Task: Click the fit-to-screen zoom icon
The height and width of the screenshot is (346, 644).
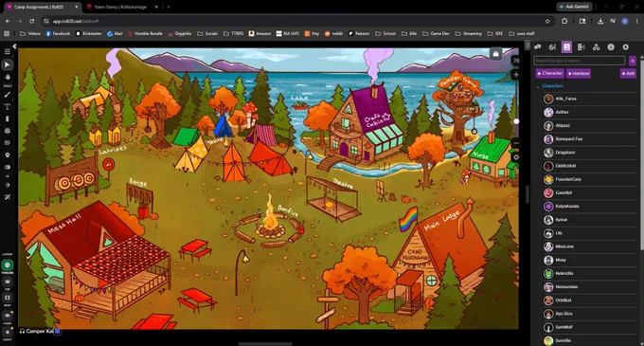Action: point(516,157)
